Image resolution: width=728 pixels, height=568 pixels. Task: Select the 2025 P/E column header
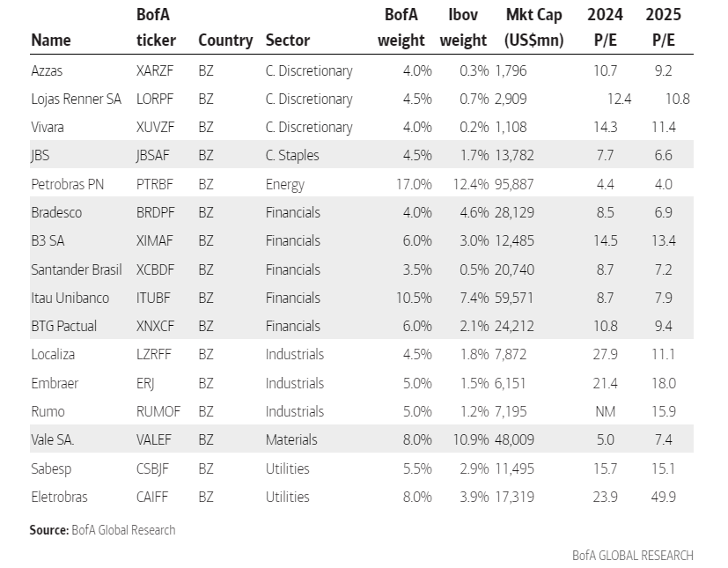[663, 27]
